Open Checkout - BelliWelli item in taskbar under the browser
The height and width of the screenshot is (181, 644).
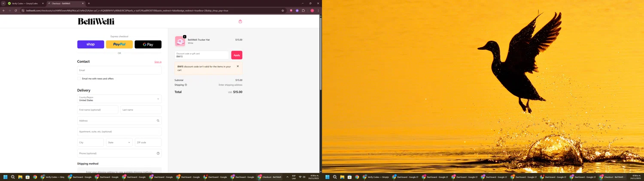(270, 177)
